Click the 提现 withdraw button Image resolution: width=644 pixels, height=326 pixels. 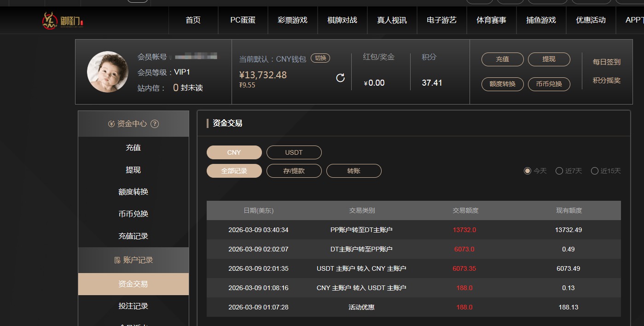549,59
